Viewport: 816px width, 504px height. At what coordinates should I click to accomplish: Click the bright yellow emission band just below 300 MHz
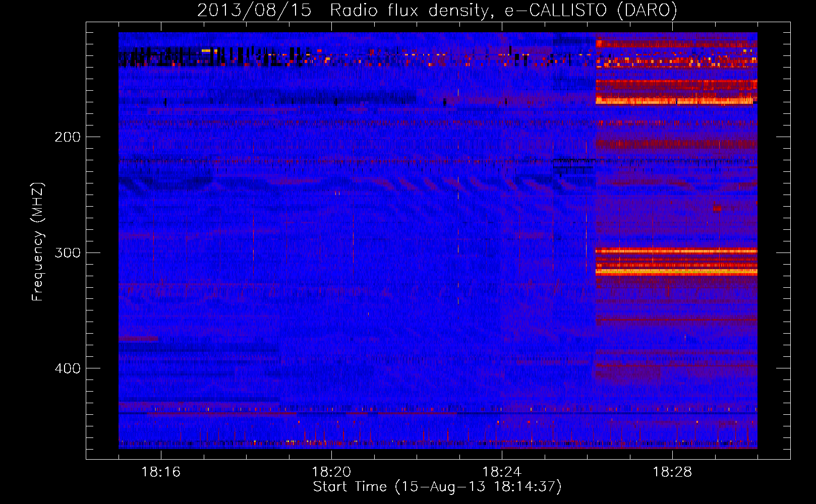tap(676, 272)
